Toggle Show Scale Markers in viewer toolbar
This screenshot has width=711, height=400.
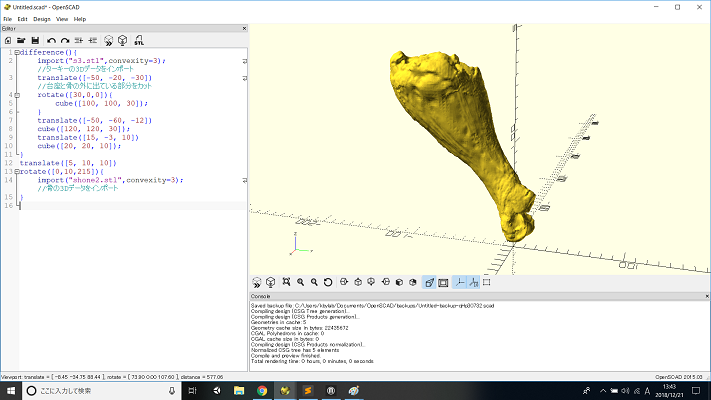(x=473, y=283)
